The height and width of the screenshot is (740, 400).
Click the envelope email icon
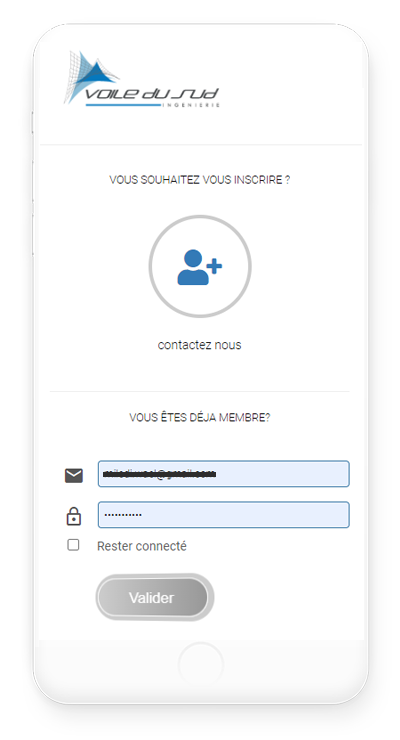click(x=74, y=475)
